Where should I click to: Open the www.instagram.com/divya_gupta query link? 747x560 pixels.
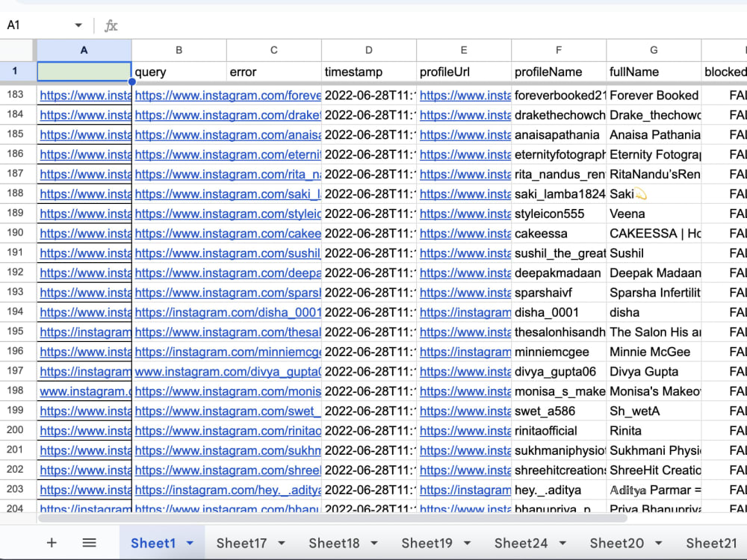228,371
